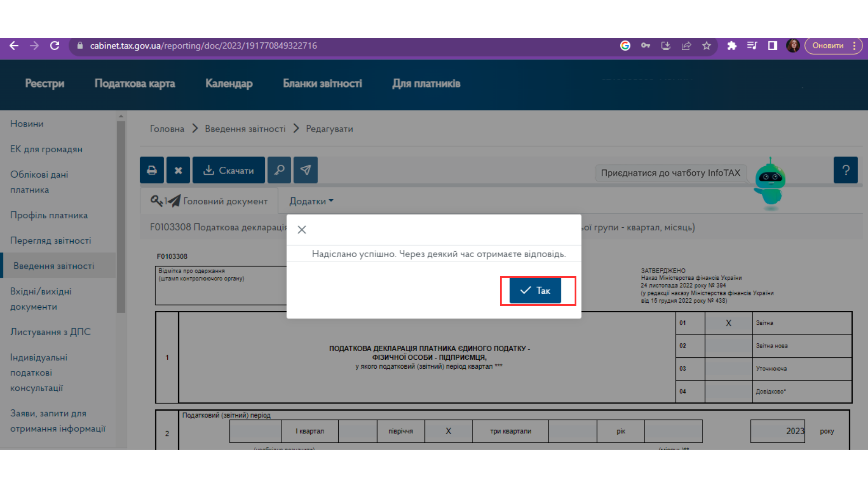Open the Реєстри menu item

[45, 83]
